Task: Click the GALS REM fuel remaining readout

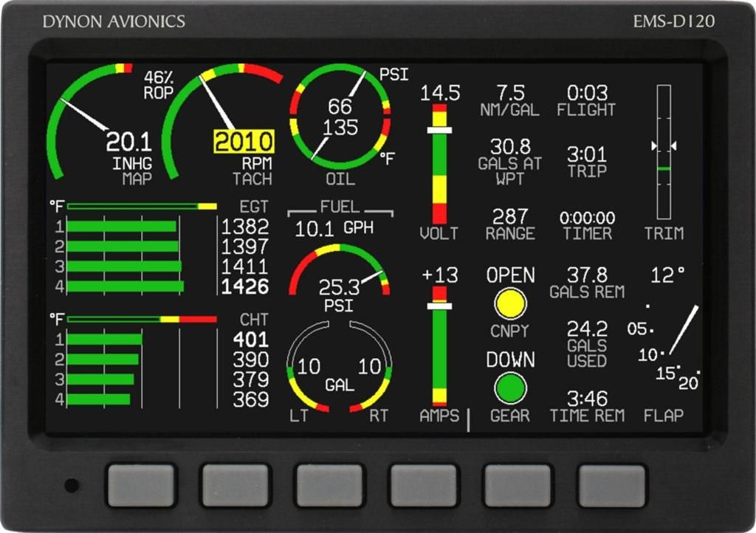Action: [x=587, y=283]
